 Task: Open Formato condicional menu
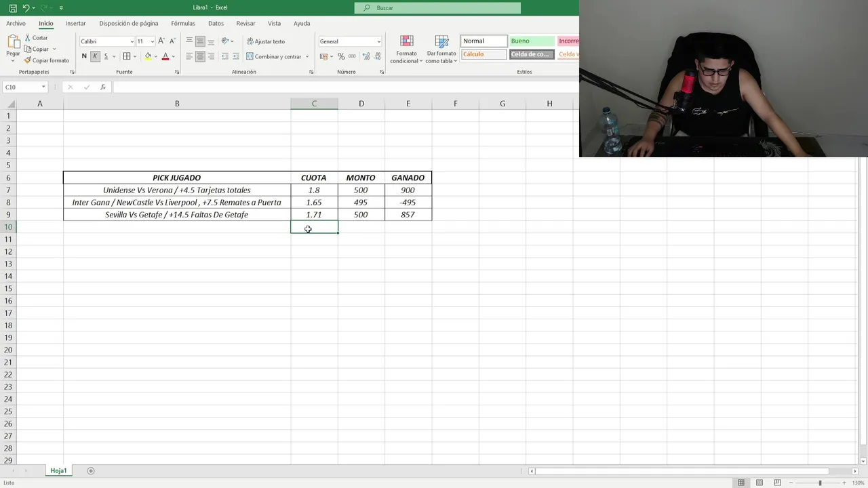pyautogui.click(x=406, y=49)
